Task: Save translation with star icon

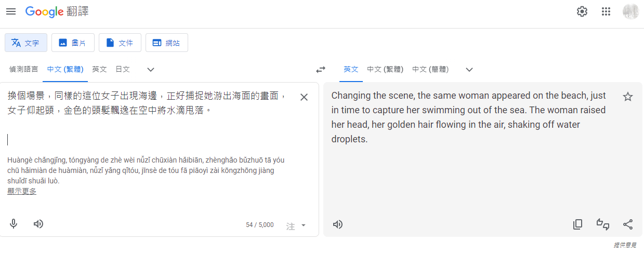Action: coord(628,97)
